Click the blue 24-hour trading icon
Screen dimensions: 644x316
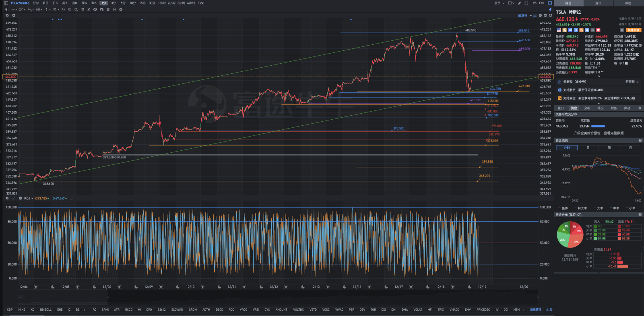[x=570, y=30]
